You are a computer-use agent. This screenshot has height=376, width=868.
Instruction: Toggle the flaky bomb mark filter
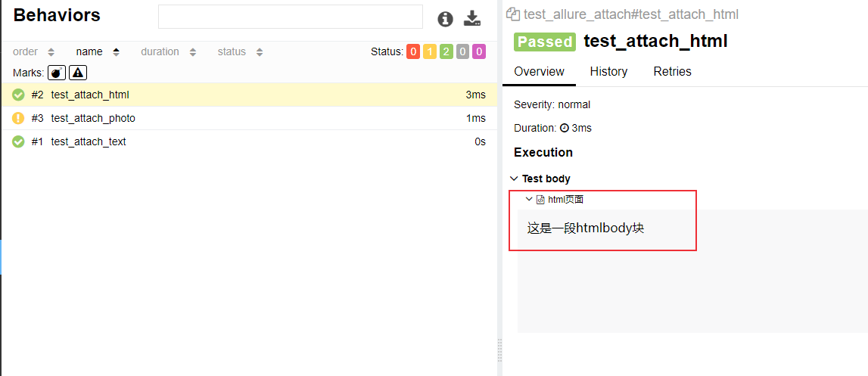(57, 73)
